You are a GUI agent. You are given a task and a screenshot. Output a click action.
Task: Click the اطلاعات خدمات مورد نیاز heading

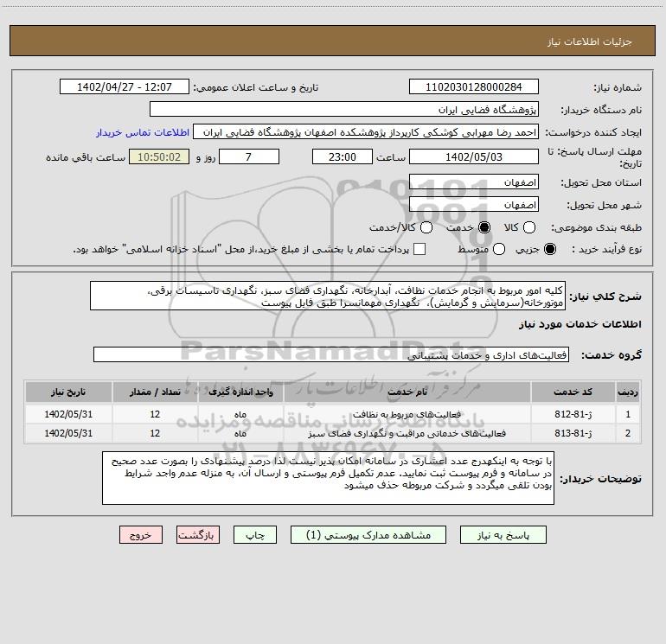(580, 324)
